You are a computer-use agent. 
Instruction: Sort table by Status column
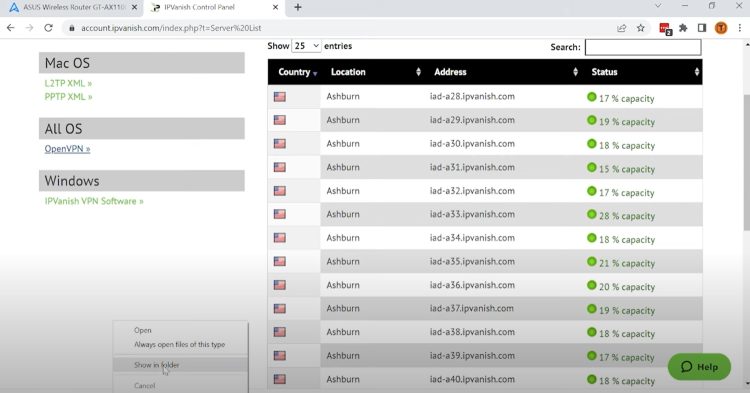(642, 72)
